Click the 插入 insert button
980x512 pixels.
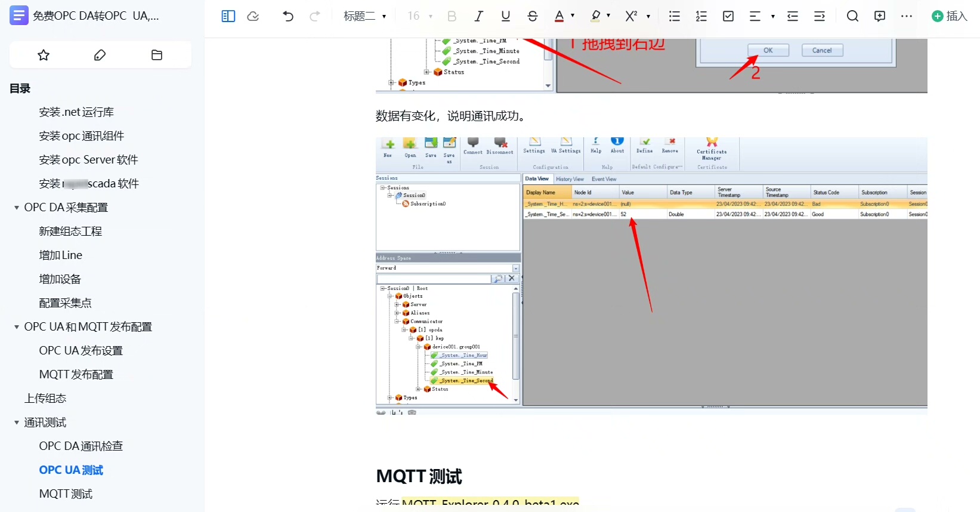click(x=950, y=16)
